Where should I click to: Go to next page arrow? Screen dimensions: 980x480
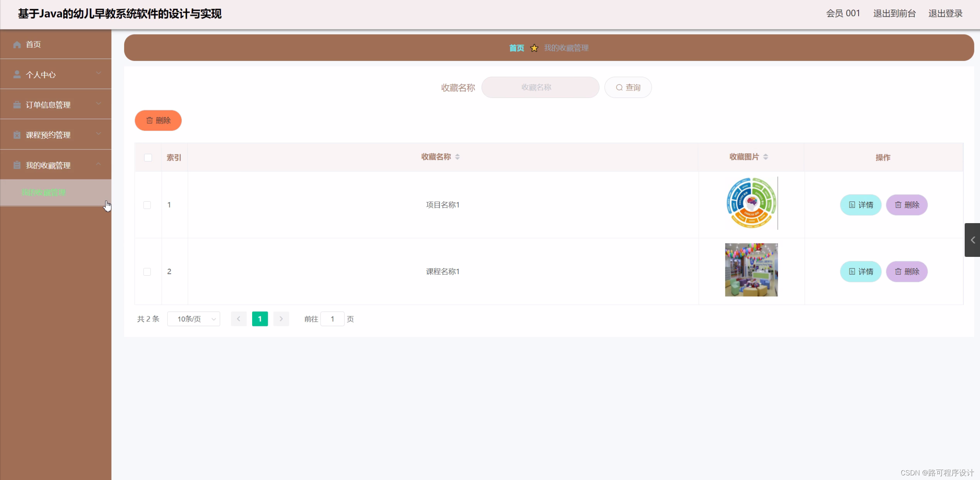tap(281, 319)
